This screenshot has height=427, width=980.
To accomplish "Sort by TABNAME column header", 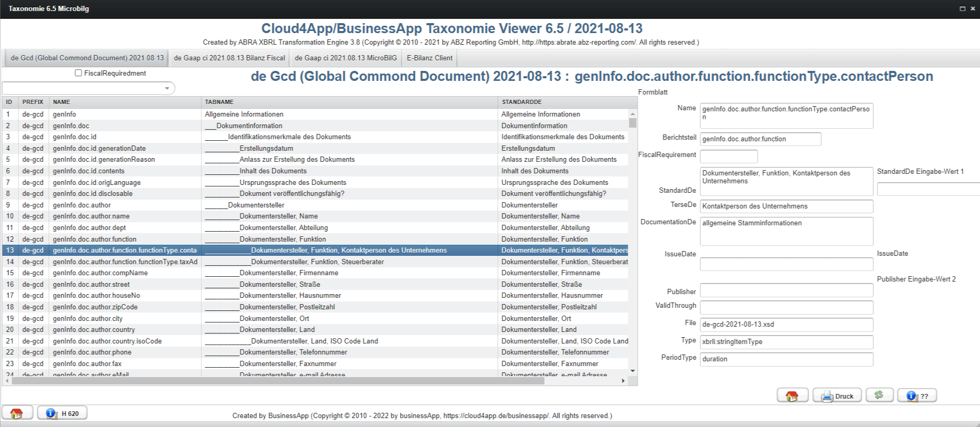I will pos(350,102).
